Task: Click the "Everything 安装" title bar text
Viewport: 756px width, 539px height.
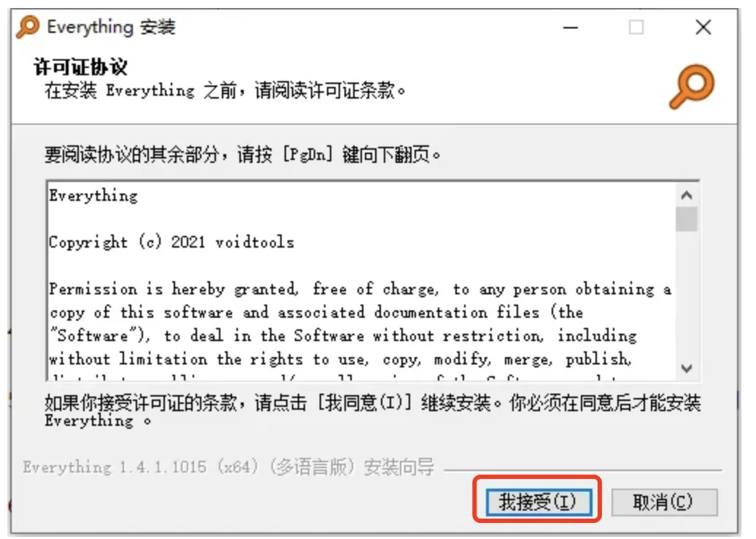Action: tap(112, 27)
